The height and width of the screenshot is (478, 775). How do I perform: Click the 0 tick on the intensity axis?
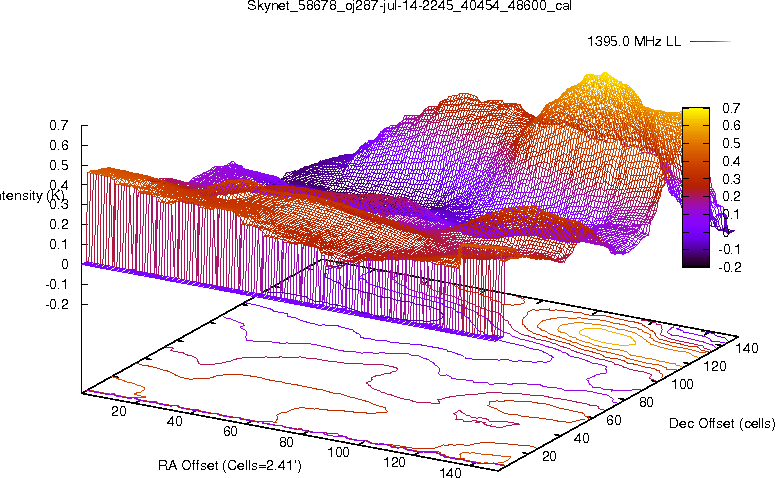pyautogui.click(x=65, y=264)
